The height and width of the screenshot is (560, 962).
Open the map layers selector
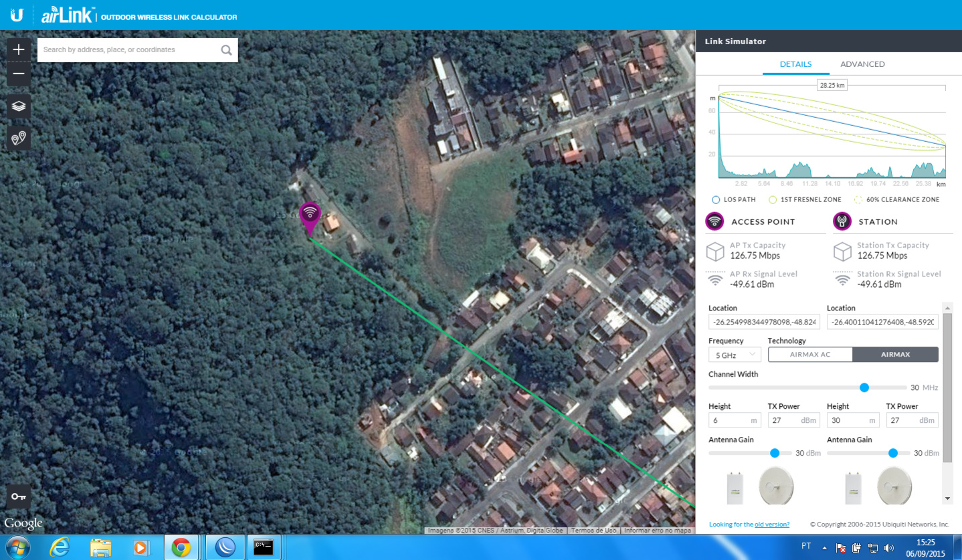pos(19,106)
